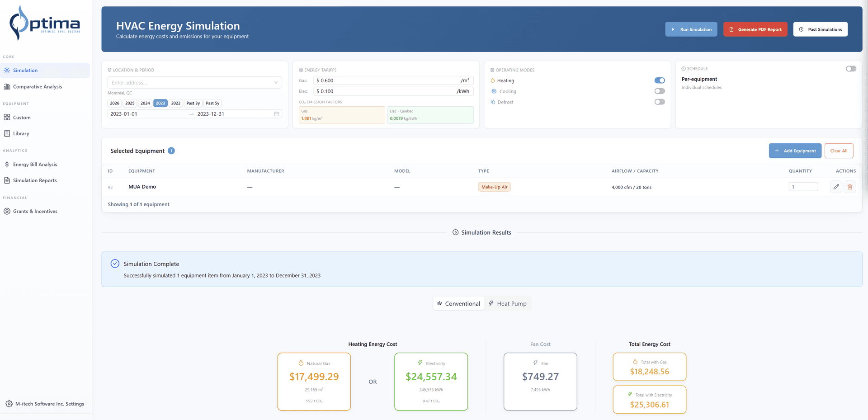Click the Schedule clock icon
The width and height of the screenshot is (868, 420).
tap(684, 69)
